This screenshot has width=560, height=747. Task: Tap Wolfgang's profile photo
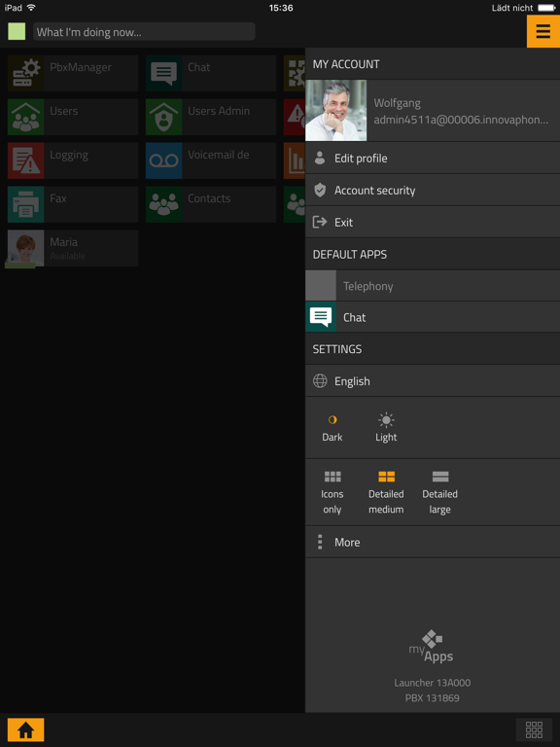(x=335, y=110)
